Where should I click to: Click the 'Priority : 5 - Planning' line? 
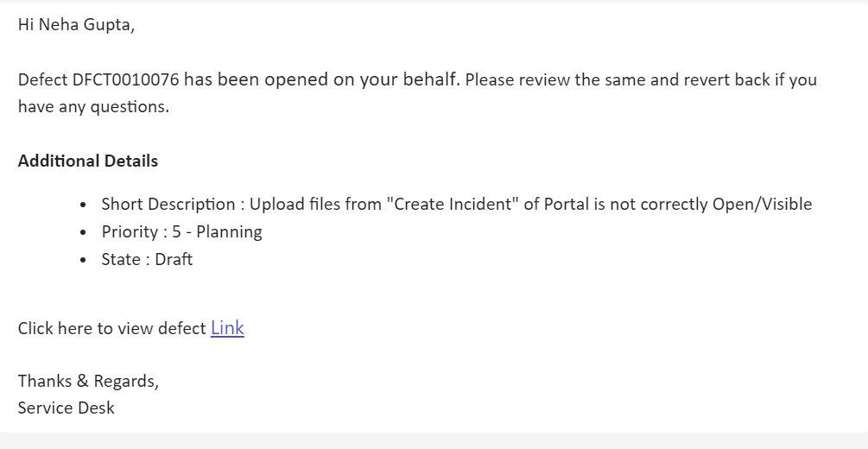[x=181, y=232]
